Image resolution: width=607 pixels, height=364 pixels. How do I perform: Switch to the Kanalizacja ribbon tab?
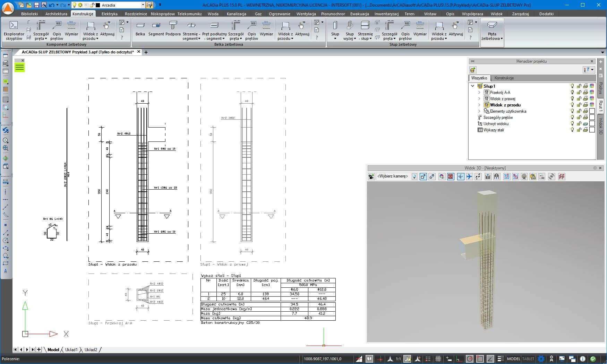[237, 14]
